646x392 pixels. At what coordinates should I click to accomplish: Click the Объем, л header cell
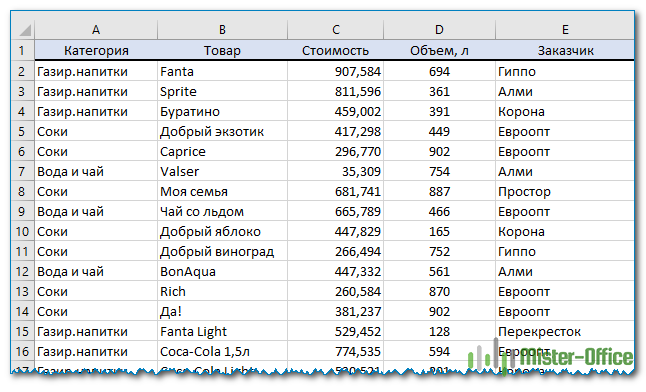pos(439,50)
